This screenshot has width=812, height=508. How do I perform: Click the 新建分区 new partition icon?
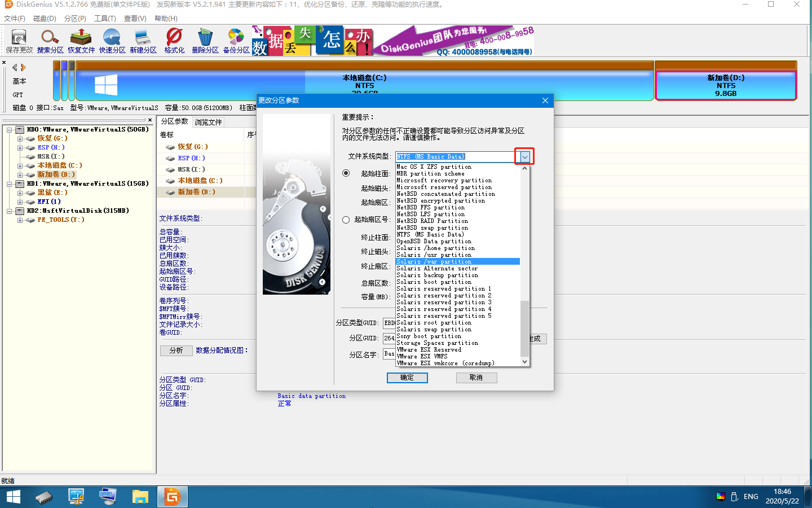coord(143,41)
